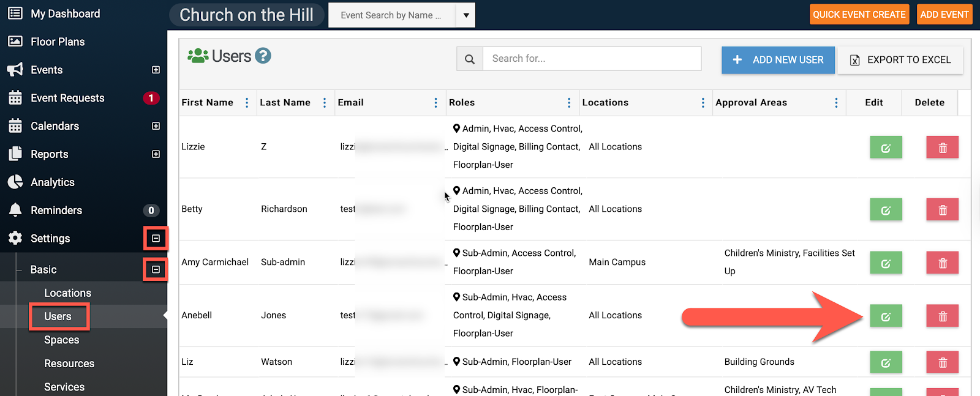Click Export to Excel button
The width and height of the screenshot is (980, 396).
(x=900, y=60)
